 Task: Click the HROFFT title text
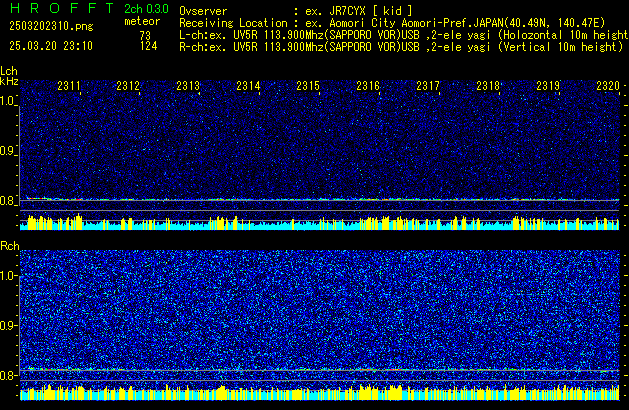[62, 8]
